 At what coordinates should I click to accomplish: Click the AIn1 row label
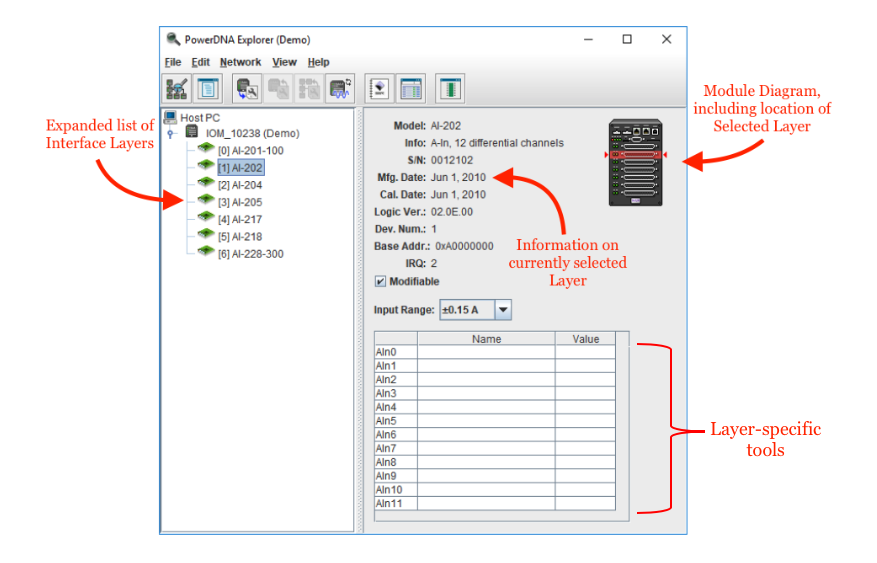point(396,366)
